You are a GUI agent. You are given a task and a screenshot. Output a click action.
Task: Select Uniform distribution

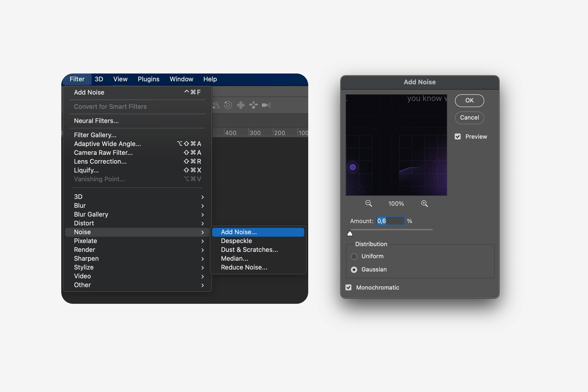(354, 256)
